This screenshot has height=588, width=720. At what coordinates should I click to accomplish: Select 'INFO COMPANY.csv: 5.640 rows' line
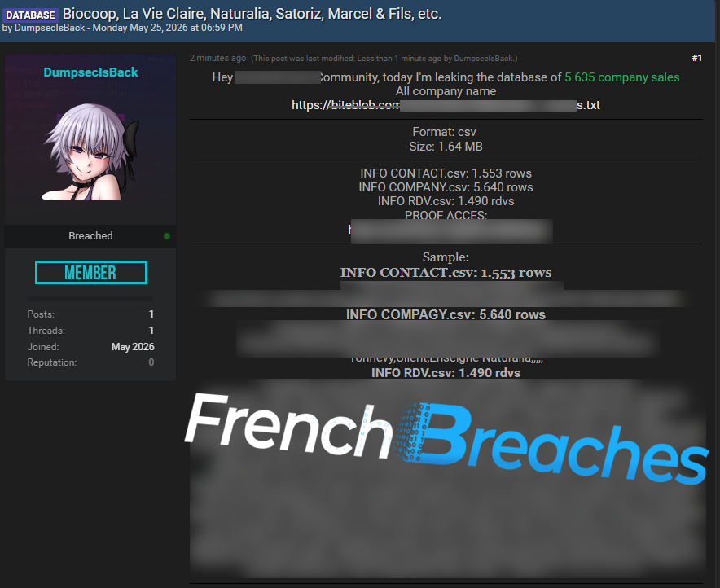click(446, 187)
